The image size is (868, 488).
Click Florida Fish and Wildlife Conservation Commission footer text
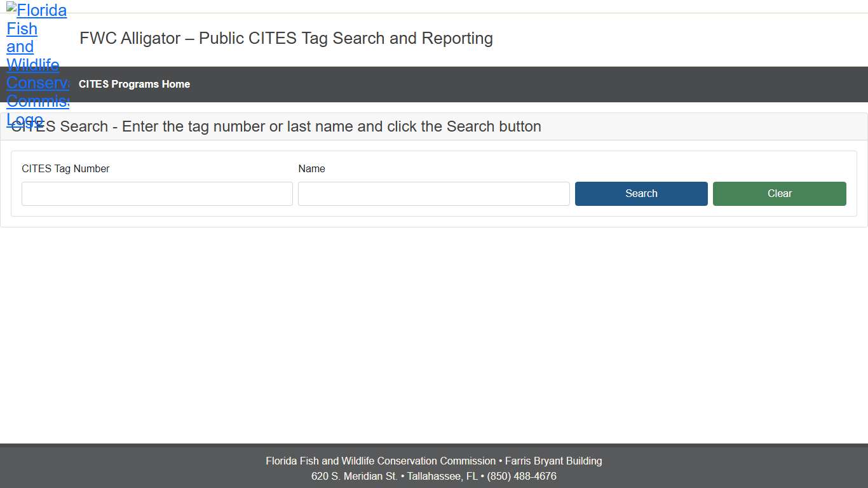click(380, 461)
